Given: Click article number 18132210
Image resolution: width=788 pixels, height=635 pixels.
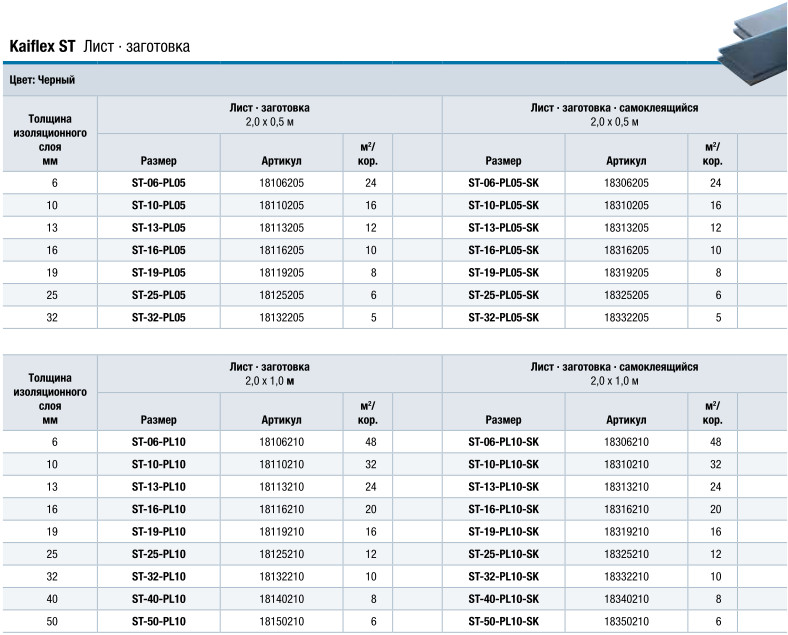Looking at the screenshot, I should coord(281,577).
